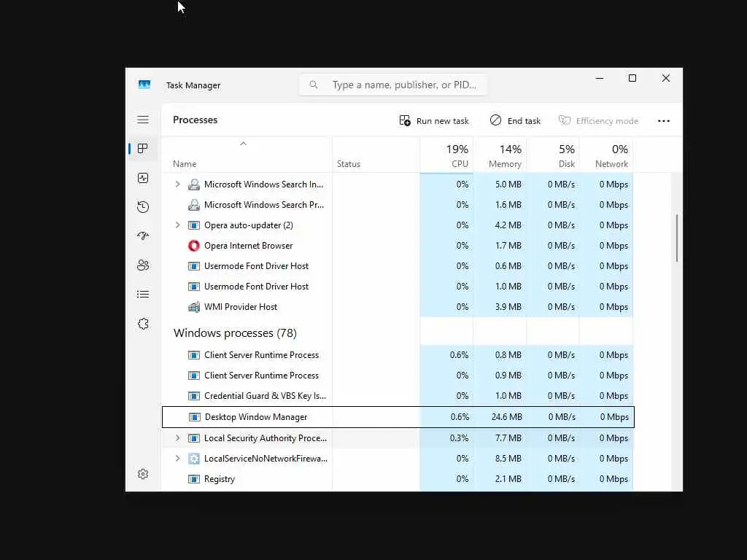Open Startup apps sidebar icon

coord(143,236)
